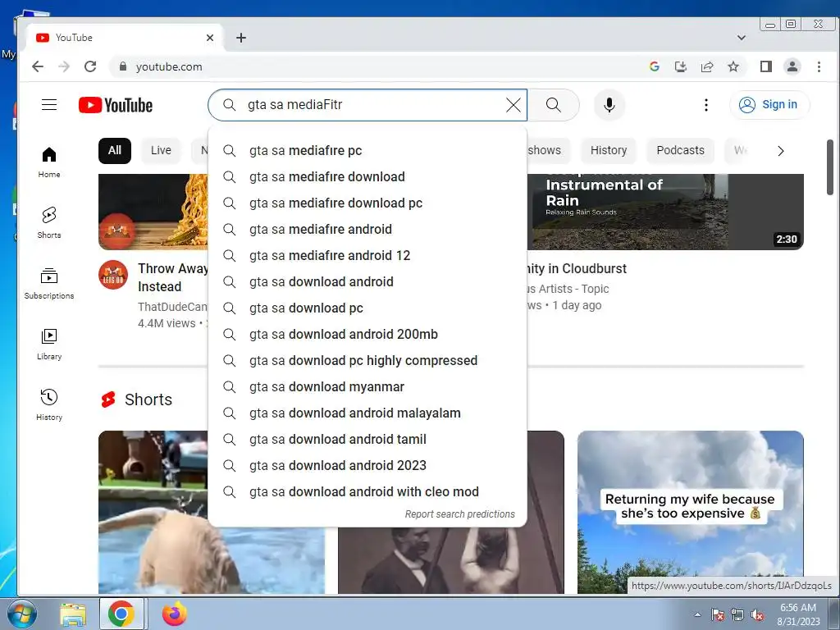Select the Live filter chip

[x=161, y=151]
